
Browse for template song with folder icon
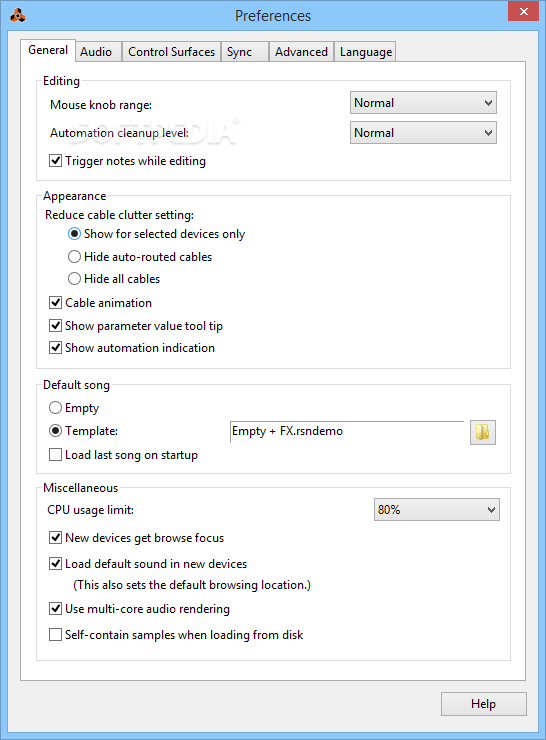(483, 432)
